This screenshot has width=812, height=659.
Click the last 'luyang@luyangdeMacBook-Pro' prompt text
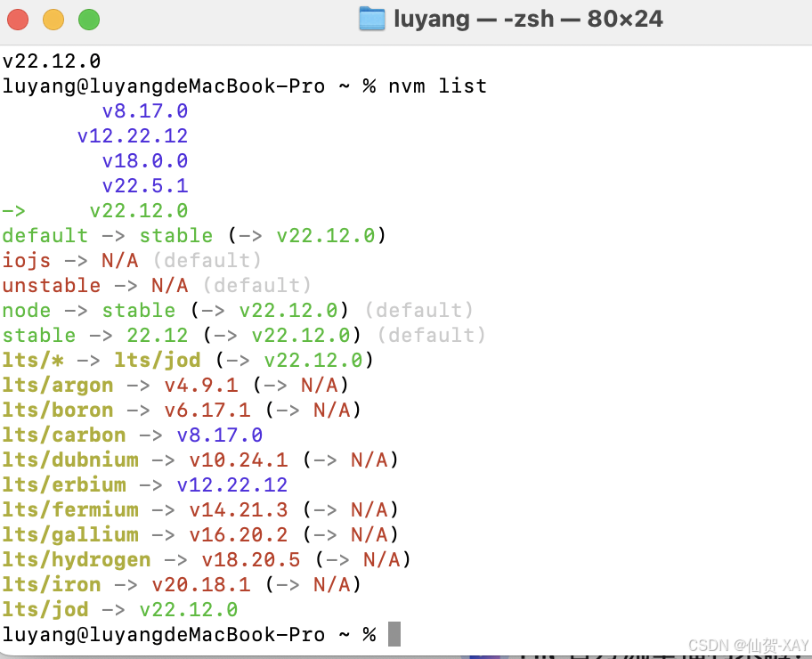click(x=164, y=634)
